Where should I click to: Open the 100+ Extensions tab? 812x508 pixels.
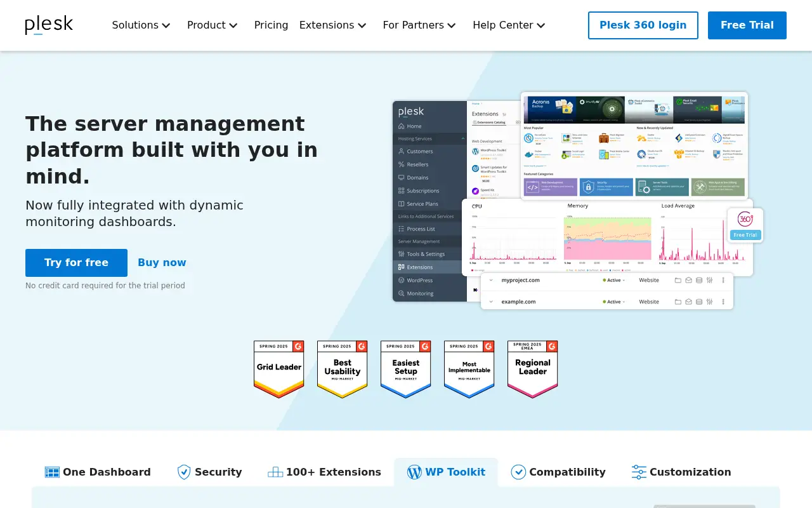click(x=324, y=472)
